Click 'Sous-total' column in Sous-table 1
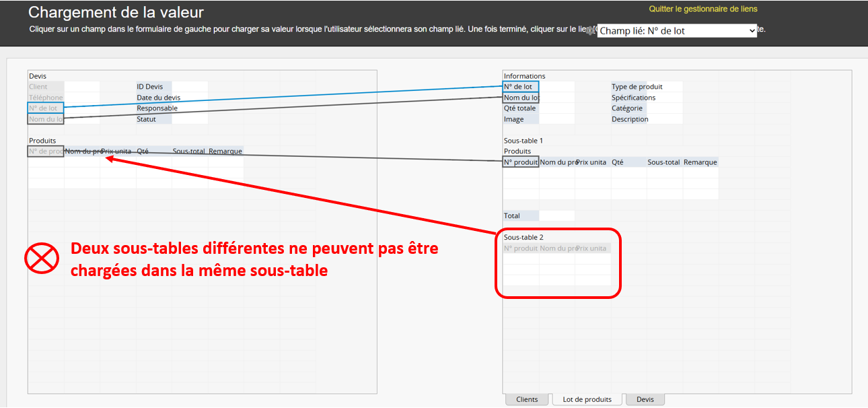Viewport: 868px width, 408px height. (x=664, y=162)
